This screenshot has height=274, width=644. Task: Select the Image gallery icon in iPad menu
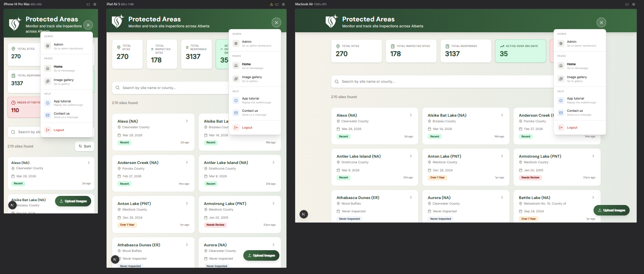point(236,79)
